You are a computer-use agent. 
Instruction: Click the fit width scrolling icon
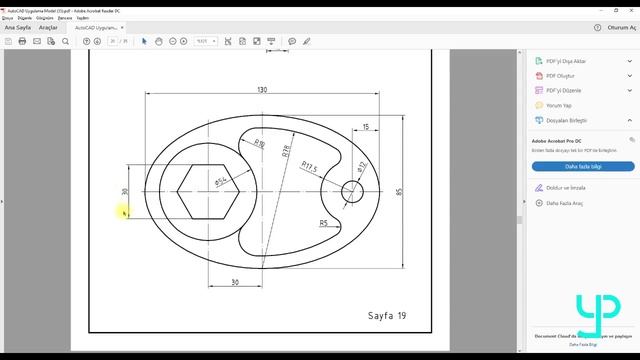tap(228, 41)
